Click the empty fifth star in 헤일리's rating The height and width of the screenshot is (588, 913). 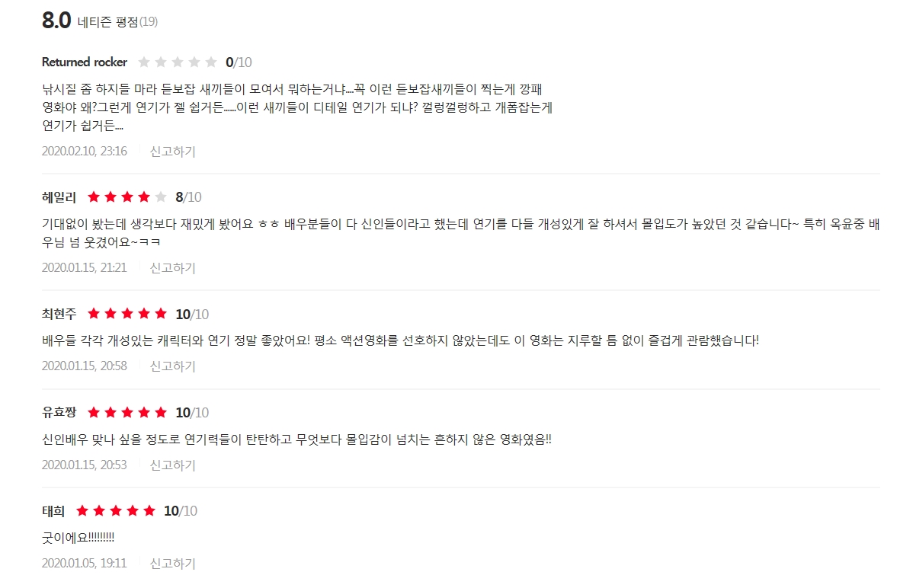coord(161,197)
